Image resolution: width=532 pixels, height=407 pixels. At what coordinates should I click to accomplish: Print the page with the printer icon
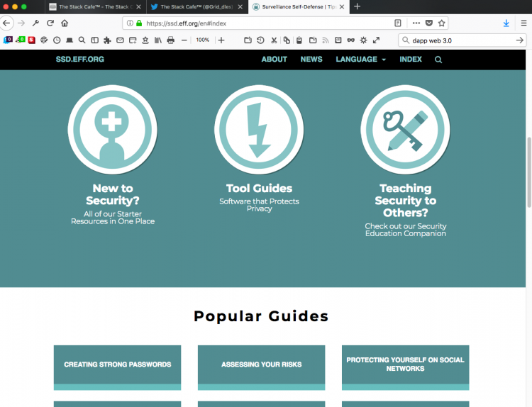[x=171, y=40]
